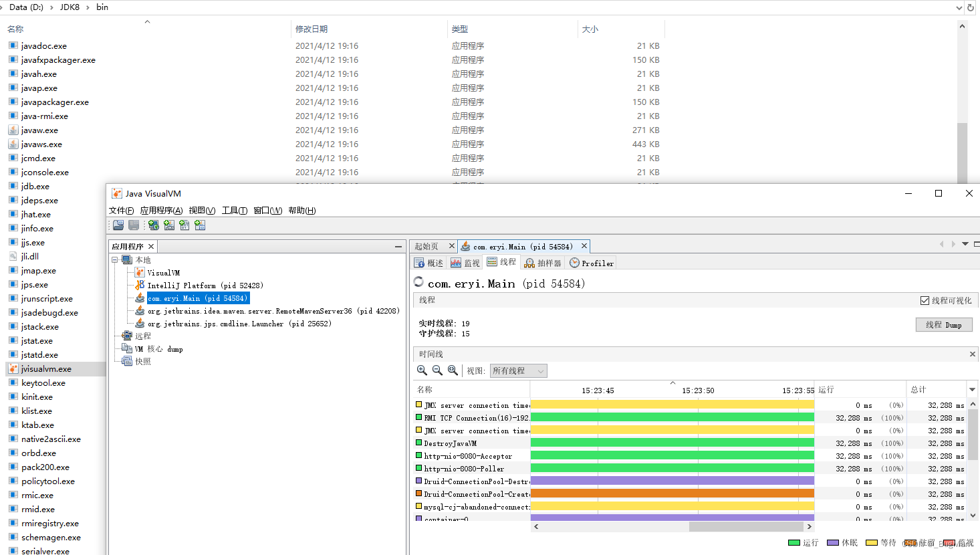Image resolution: width=980 pixels, height=555 pixels.
Task: Select jconsole.exe in Explorer
Action: coord(45,172)
